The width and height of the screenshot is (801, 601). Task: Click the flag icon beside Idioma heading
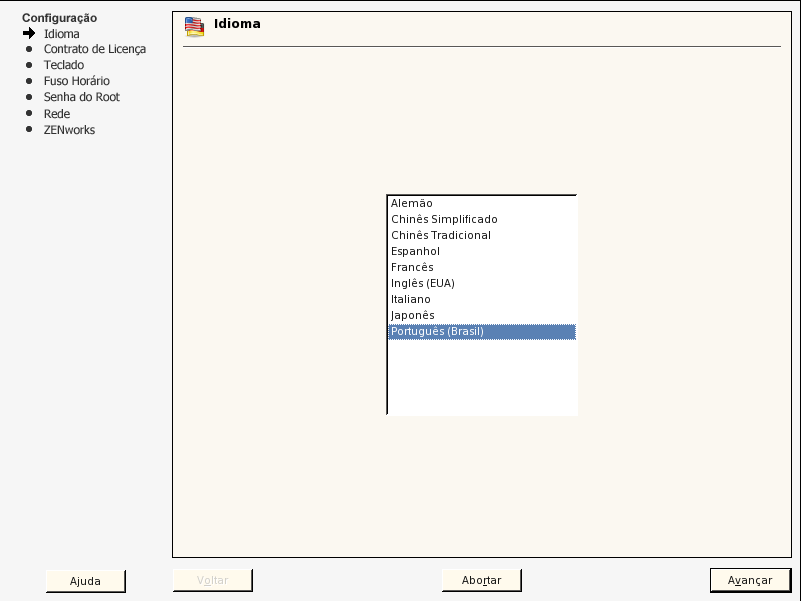(x=195, y=27)
